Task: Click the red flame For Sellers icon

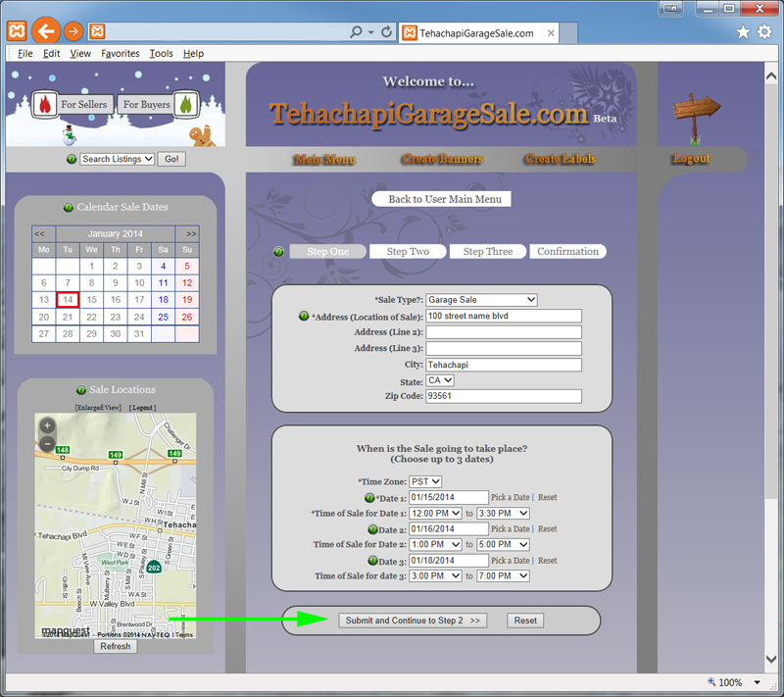Action: 45,105
